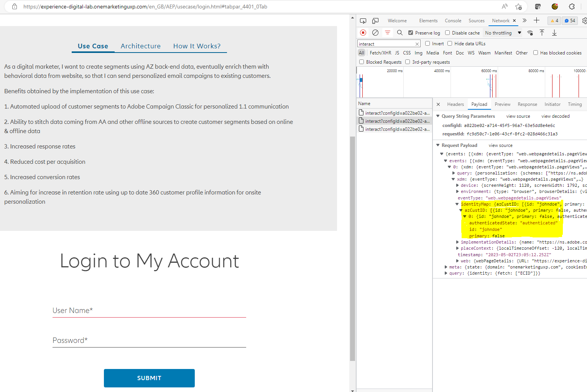Screen dimensions: 587x392
Task: Import HAR file upload arrow
Action: coord(542,33)
